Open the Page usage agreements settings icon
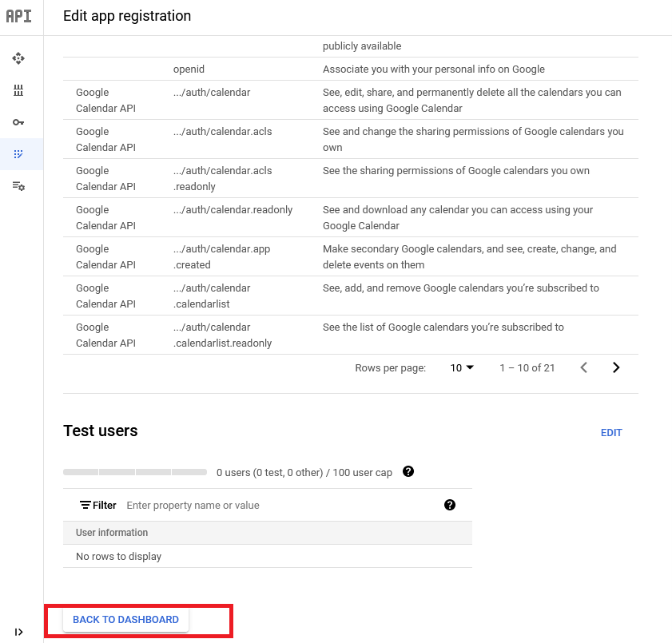 coord(18,186)
